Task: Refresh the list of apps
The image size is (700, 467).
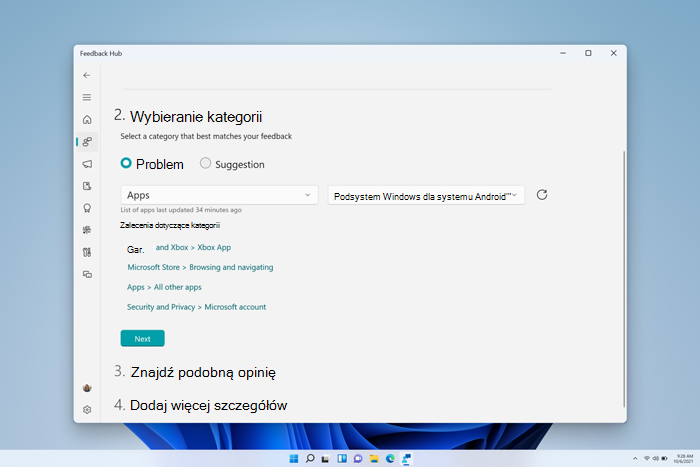Action: 542,195
